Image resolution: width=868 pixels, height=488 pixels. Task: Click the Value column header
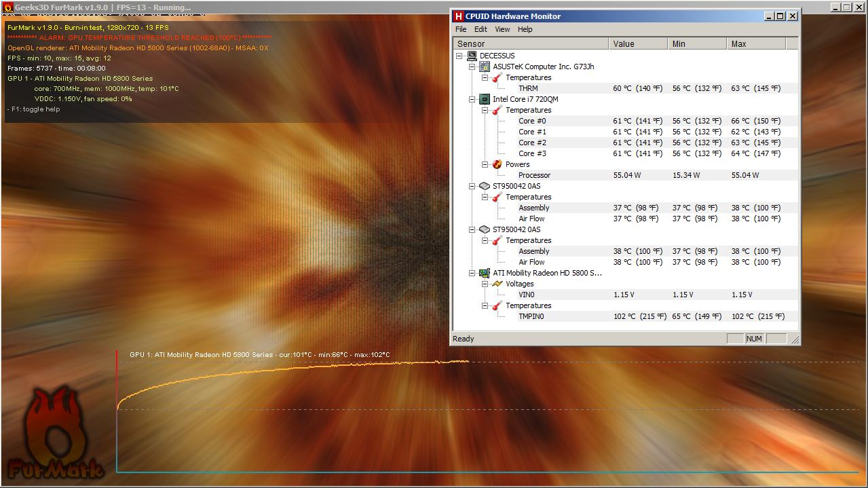[638, 43]
